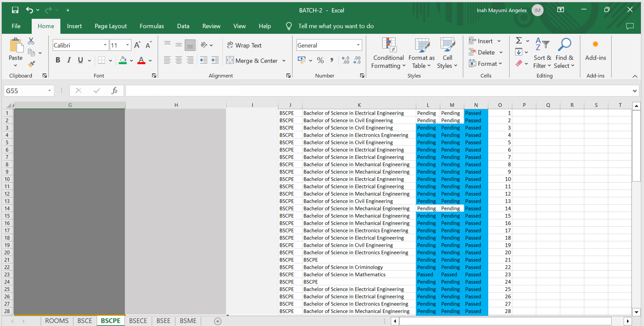Click Merge & Center button
This screenshot has height=326, width=644.
click(252, 60)
